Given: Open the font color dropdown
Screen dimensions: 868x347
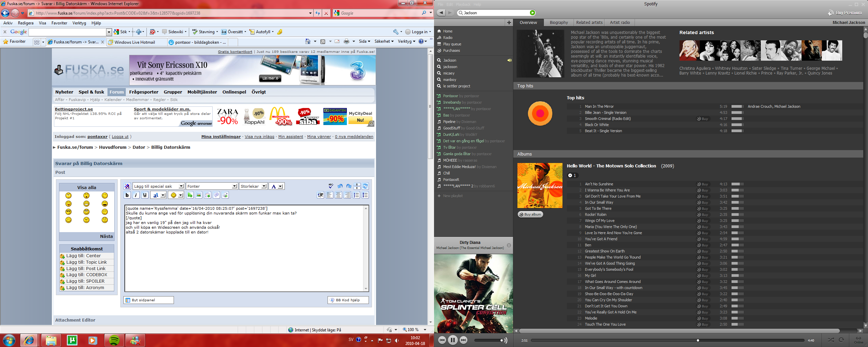Looking at the screenshot, I should point(277,186).
